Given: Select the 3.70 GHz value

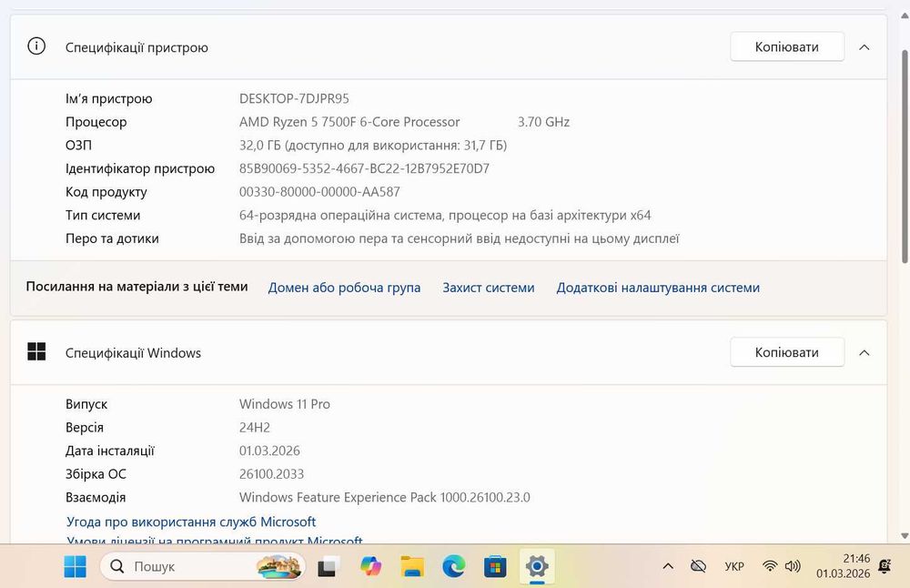Looking at the screenshot, I should point(544,122).
